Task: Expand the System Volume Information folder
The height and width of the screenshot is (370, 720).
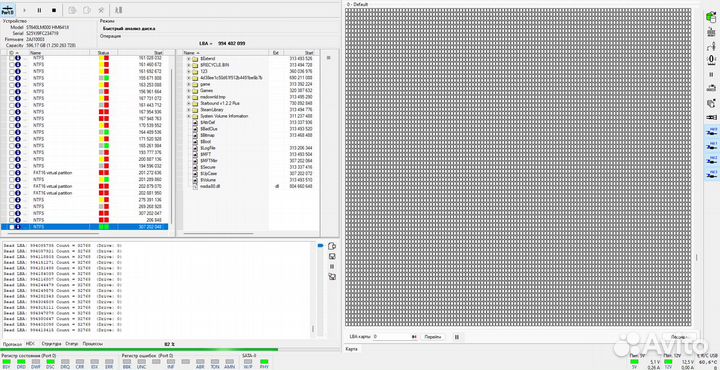Action: 188,116
